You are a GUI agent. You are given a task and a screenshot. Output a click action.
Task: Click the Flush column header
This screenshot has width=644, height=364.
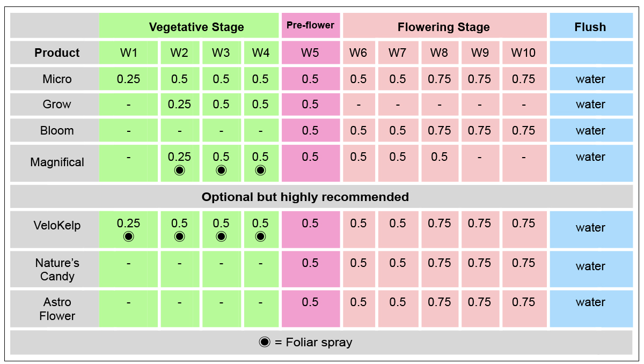pos(590,27)
